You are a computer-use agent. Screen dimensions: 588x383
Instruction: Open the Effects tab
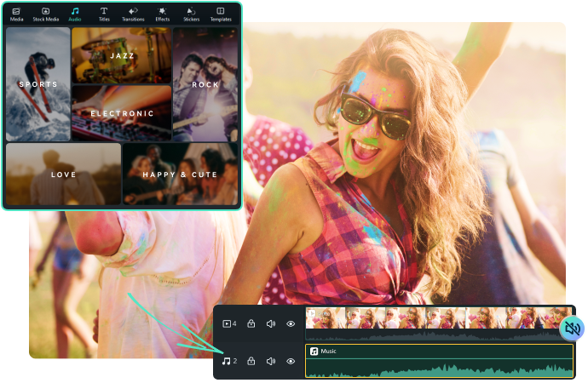[163, 14]
